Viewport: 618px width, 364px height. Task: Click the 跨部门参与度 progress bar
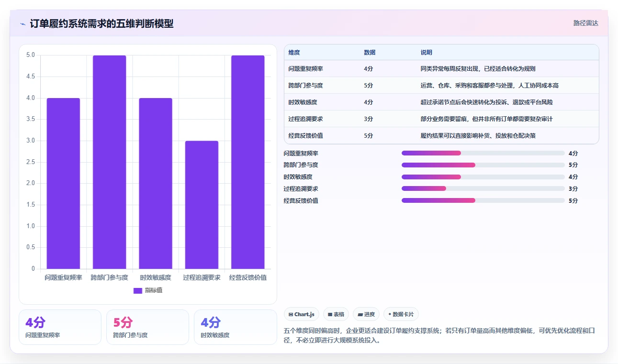483,165
